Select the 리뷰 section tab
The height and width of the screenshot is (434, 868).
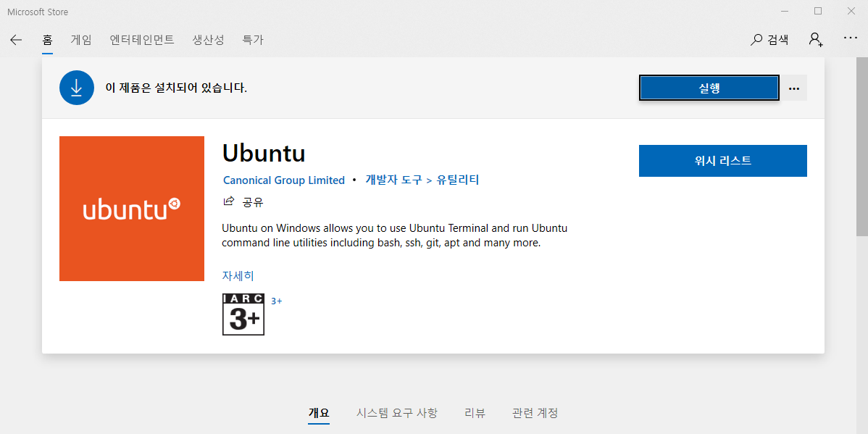point(475,413)
